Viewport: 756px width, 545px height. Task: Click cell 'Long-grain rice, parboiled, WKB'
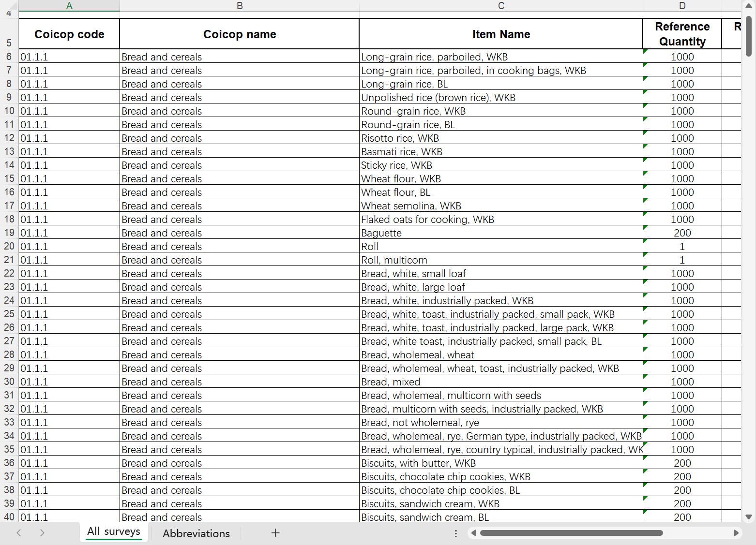point(501,57)
